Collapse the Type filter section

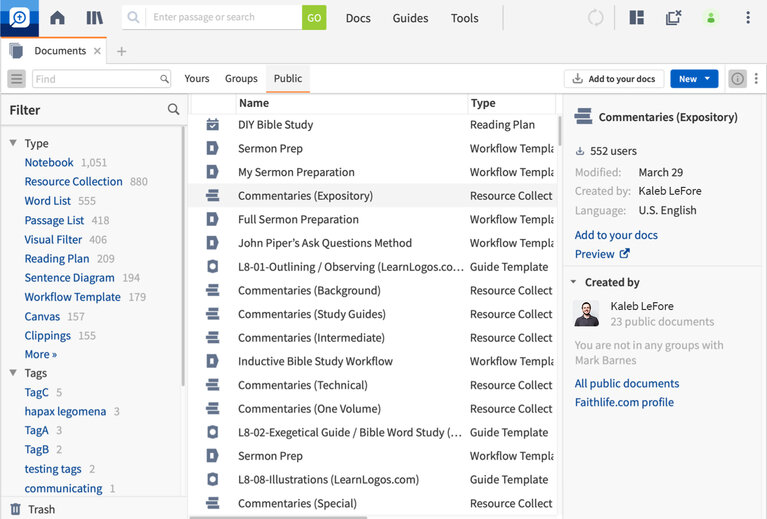[x=13, y=143]
